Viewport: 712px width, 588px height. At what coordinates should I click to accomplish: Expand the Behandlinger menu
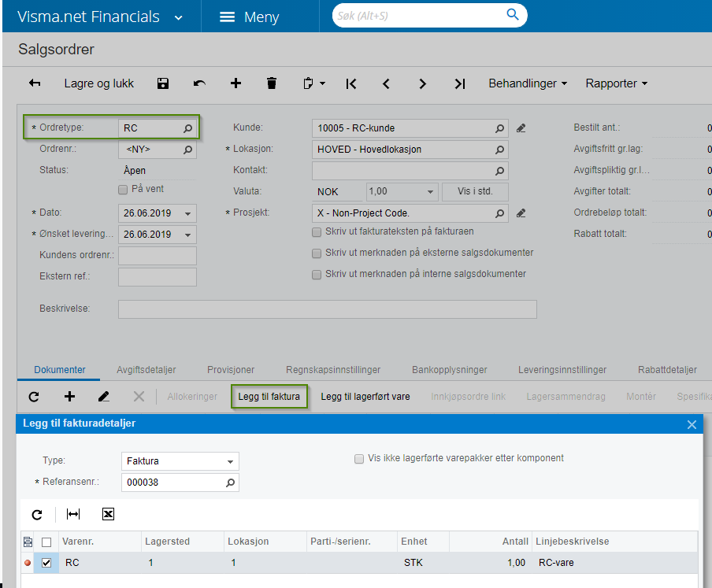click(x=528, y=83)
